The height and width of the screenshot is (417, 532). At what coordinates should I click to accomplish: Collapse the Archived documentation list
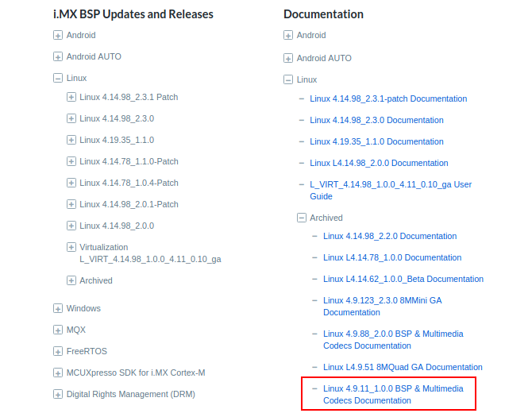(x=302, y=218)
